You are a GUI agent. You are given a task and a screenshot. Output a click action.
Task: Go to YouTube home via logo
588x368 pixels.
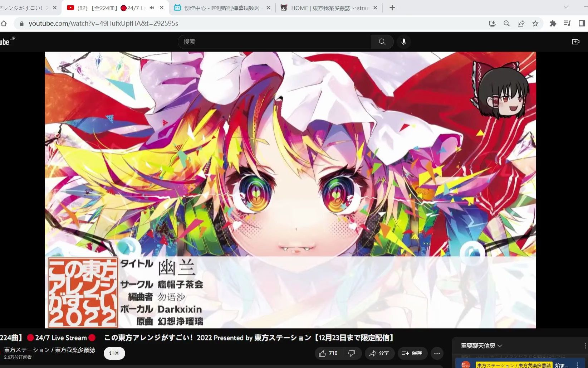coord(7,41)
